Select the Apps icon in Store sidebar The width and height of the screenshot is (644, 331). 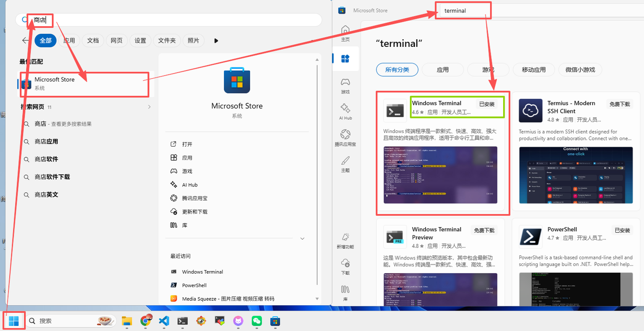click(345, 59)
